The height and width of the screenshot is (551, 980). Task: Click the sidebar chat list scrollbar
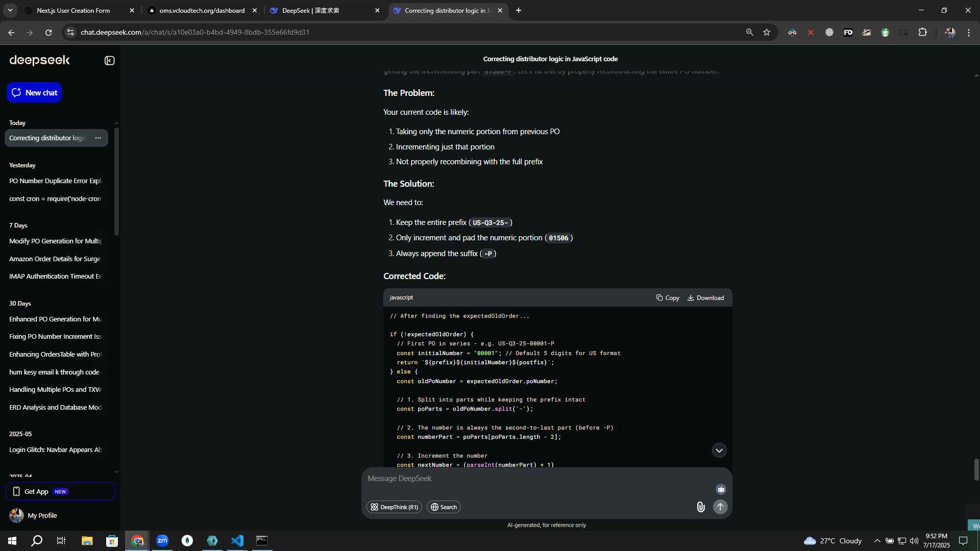pos(116,181)
